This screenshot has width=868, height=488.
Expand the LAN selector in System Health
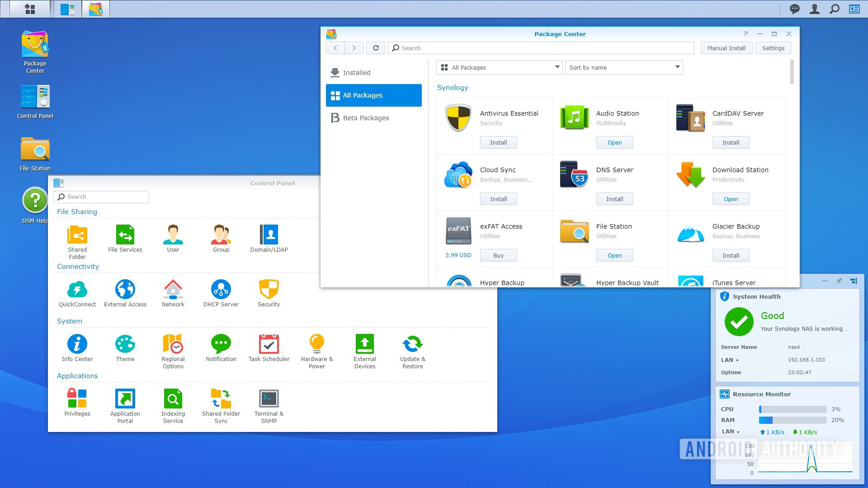pos(730,360)
